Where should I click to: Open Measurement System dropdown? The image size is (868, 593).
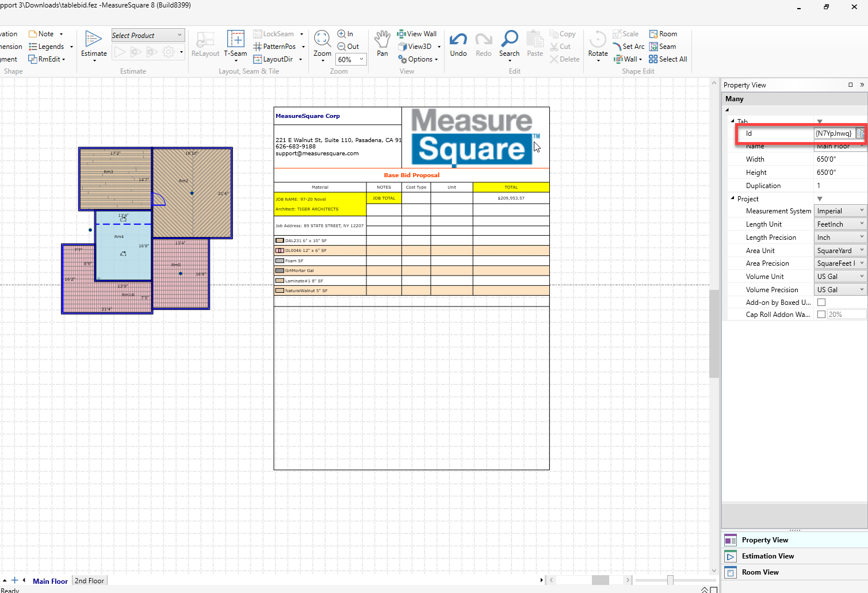point(840,211)
